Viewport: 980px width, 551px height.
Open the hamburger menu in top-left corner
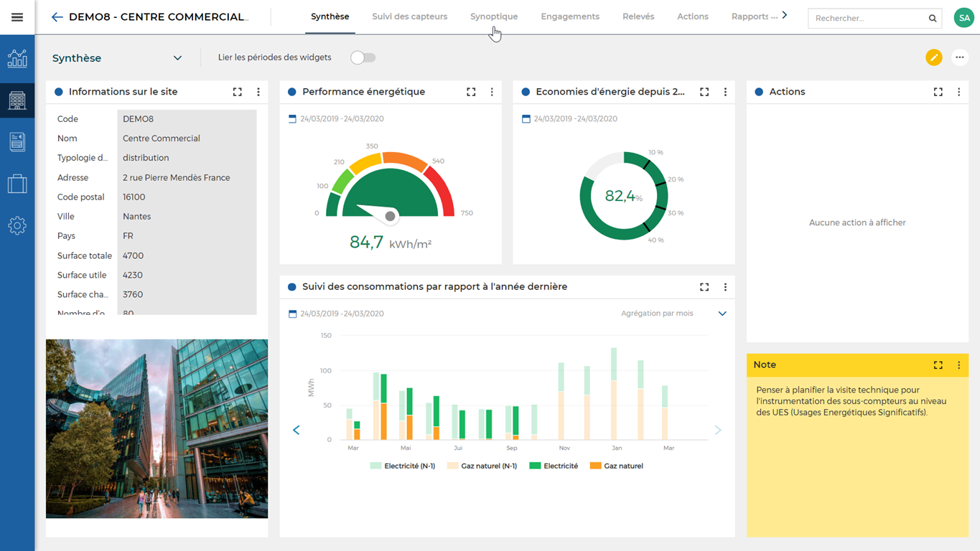17,17
